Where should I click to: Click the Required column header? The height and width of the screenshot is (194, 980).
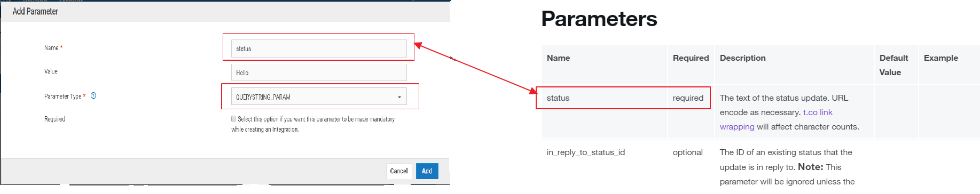(x=691, y=58)
